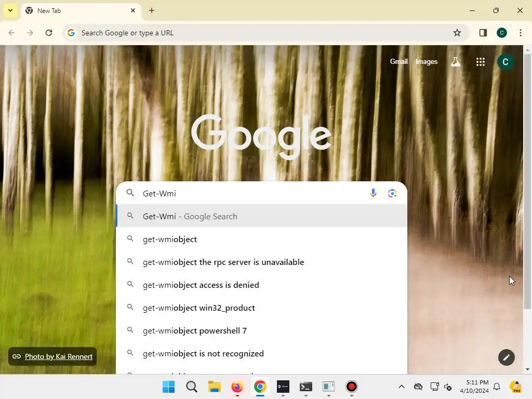Viewport: 532px width, 399px height.
Task: Start voice search with microphone
Action: click(x=373, y=193)
